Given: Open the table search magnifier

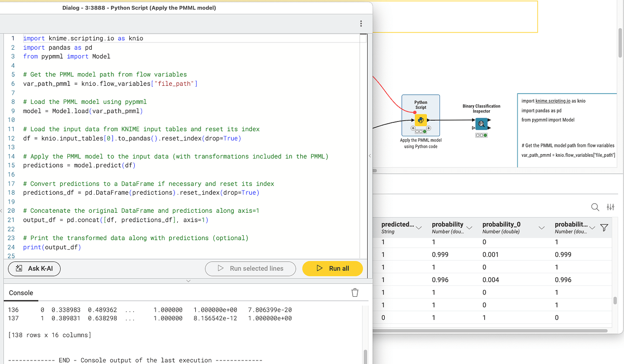Looking at the screenshot, I should point(595,207).
